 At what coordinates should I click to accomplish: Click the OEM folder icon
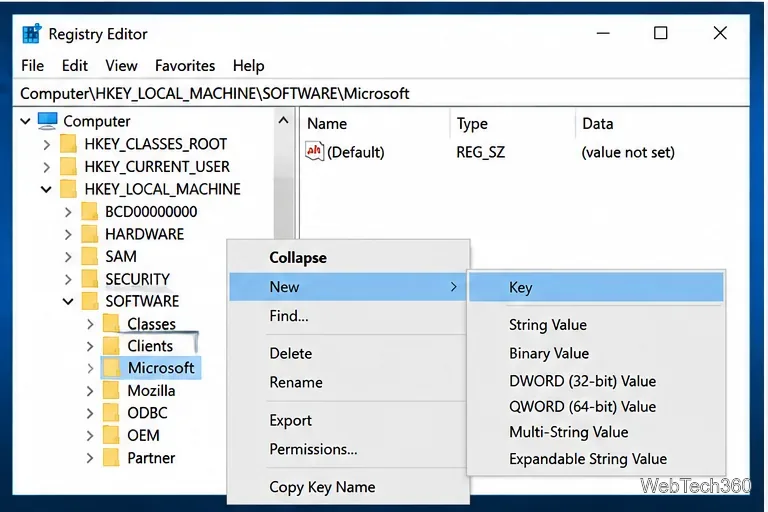pos(111,435)
